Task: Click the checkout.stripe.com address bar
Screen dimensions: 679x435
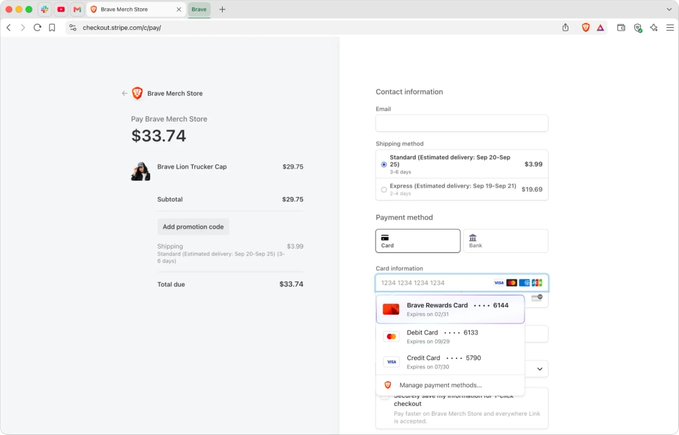Action: (312, 27)
